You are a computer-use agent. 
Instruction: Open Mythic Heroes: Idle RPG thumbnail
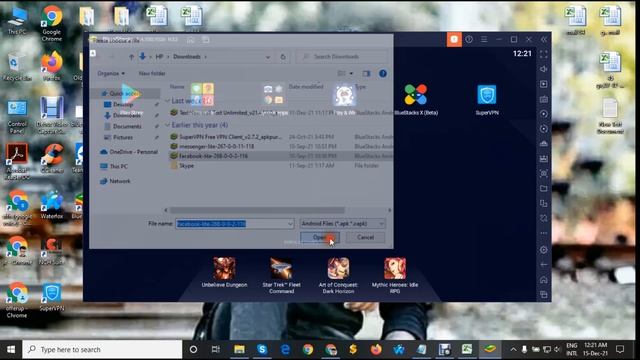pyautogui.click(x=395, y=276)
